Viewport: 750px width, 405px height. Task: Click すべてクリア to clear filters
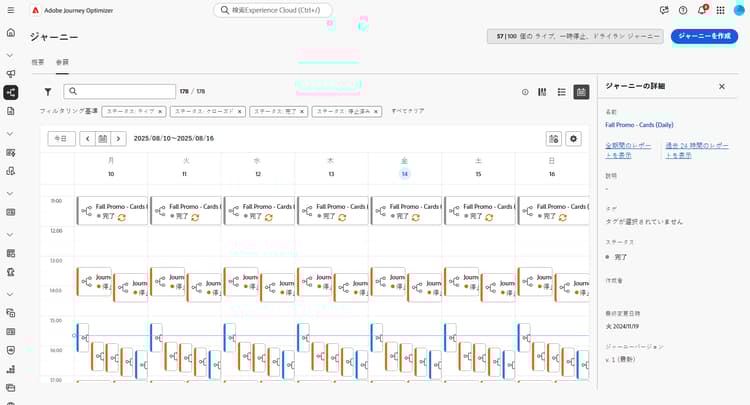408,111
